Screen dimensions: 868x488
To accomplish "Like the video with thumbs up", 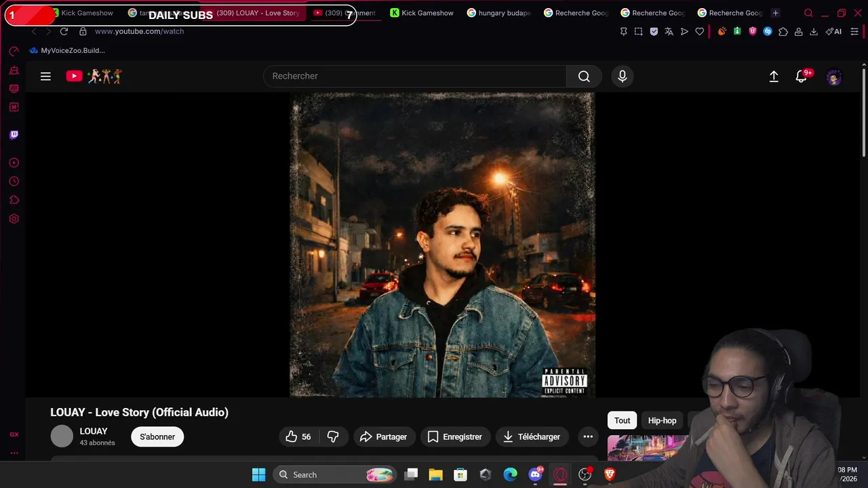I will (298, 437).
